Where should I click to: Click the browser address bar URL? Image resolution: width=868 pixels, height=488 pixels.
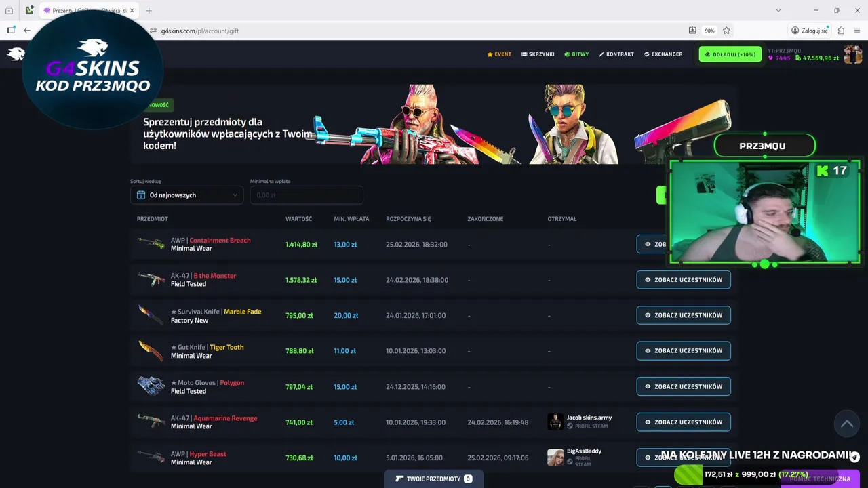coord(200,30)
